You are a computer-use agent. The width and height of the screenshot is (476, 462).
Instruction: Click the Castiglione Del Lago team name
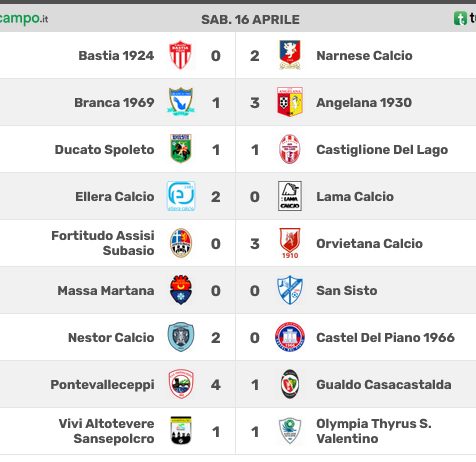point(382,150)
